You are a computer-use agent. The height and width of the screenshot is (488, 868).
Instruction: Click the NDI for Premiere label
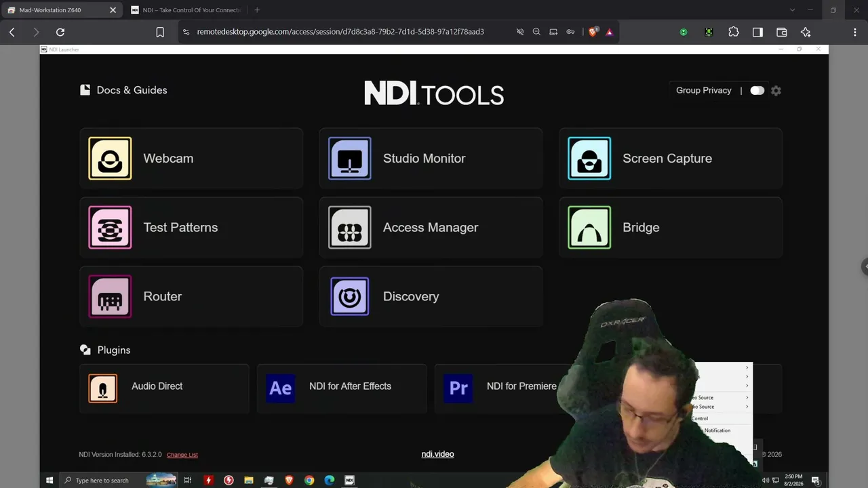pos(521,386)
